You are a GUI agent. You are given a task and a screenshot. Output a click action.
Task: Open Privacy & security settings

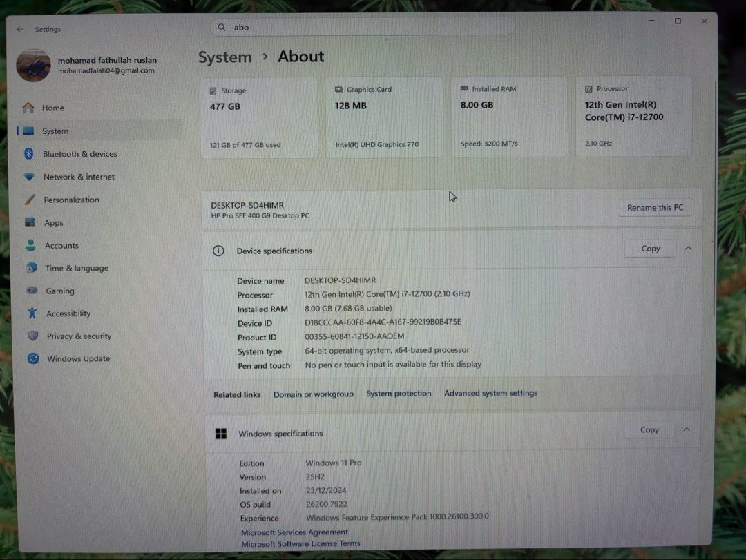pyautogui.click(x=79, y=336)
